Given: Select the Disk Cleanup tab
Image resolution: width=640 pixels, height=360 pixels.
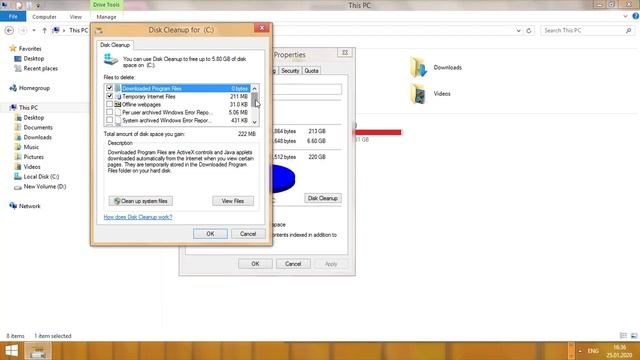Looking at the screenshot, I should [115, 45].
